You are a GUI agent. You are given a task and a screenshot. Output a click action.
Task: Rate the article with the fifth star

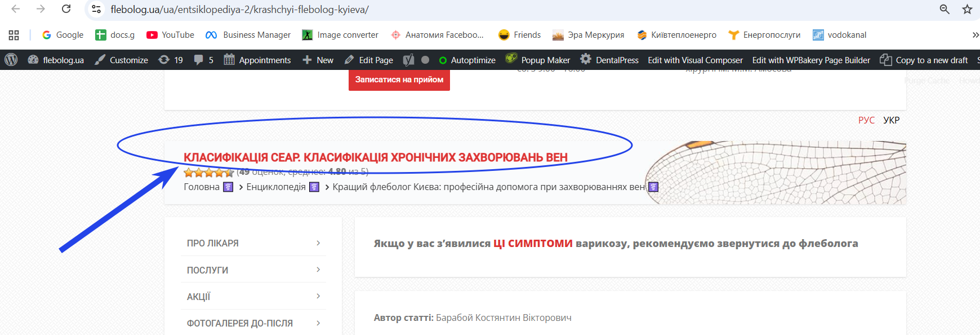(229, 173)
